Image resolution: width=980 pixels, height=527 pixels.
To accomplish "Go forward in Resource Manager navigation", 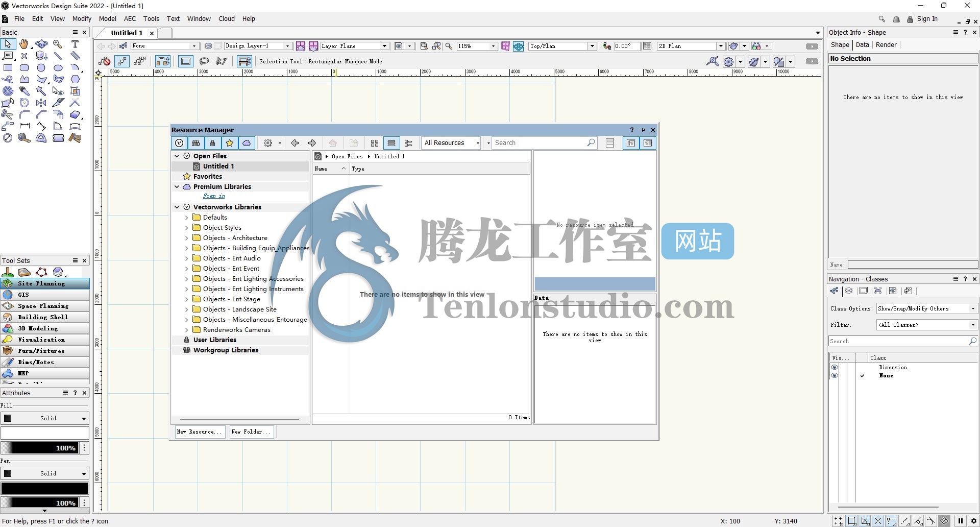I will tap(312, 143).
